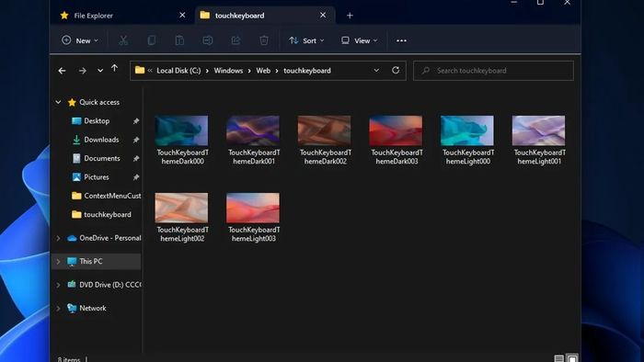The height and width of the screenshot is (362, 644).
Task: Refresh the touchkeyboard folder view
Action: coord(396,70)
